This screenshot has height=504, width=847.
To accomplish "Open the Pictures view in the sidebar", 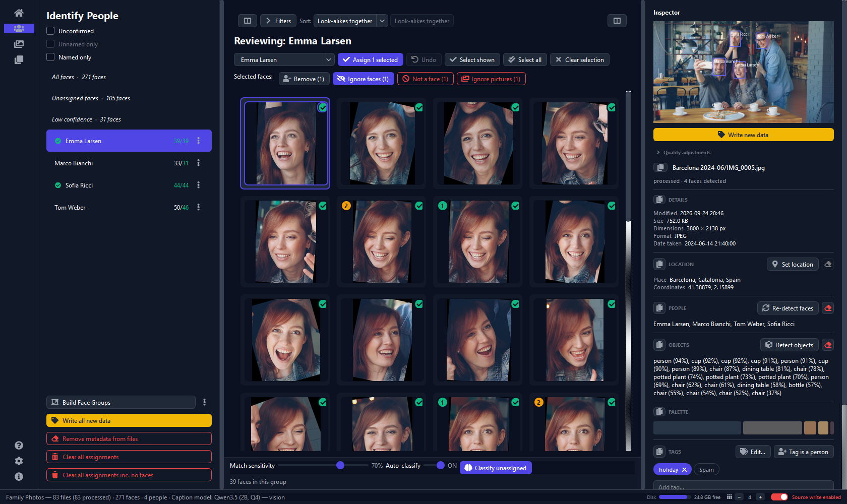I will [x=19, y=44].
